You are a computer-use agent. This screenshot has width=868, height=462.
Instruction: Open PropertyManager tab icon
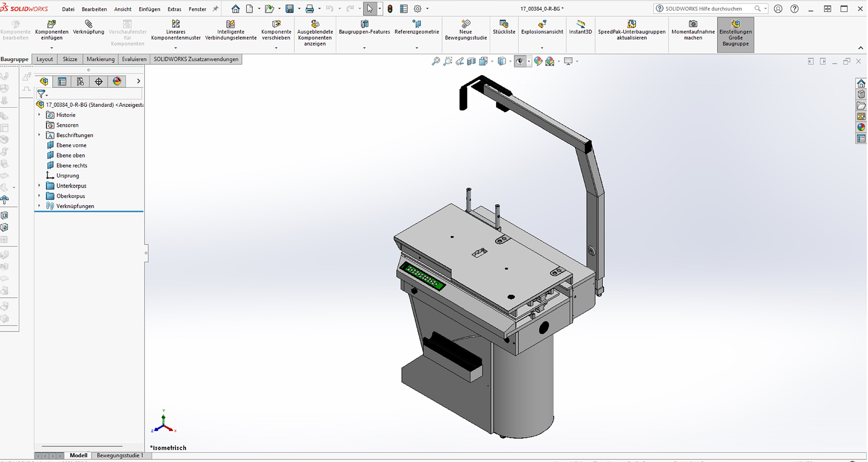pos(62,81)
